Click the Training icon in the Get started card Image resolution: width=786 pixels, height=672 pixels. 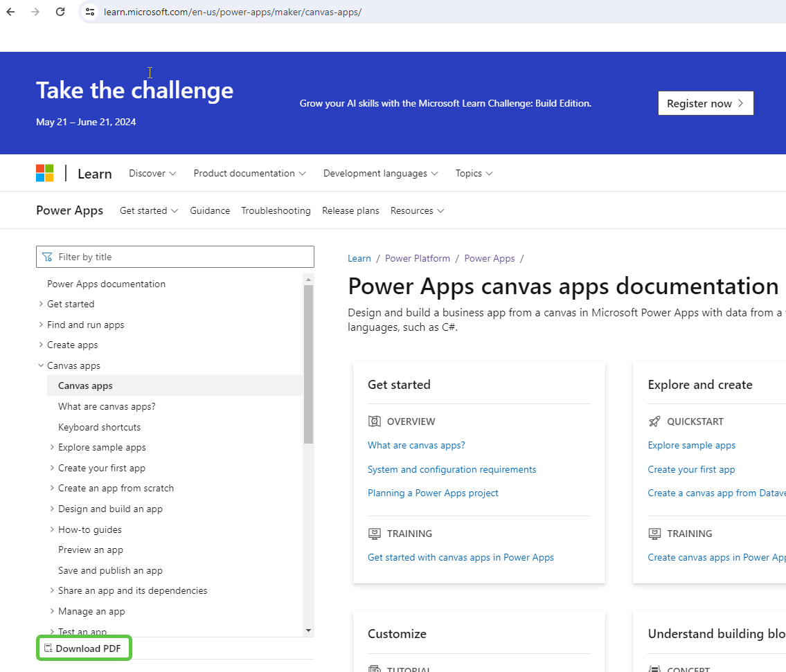coord(375,534)
